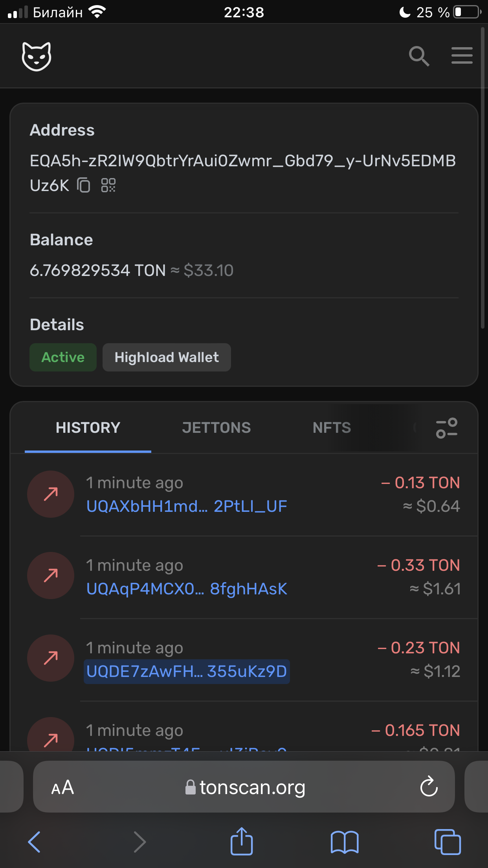
Task: Reload the tonscan.org page
Action: pos(429,786)
